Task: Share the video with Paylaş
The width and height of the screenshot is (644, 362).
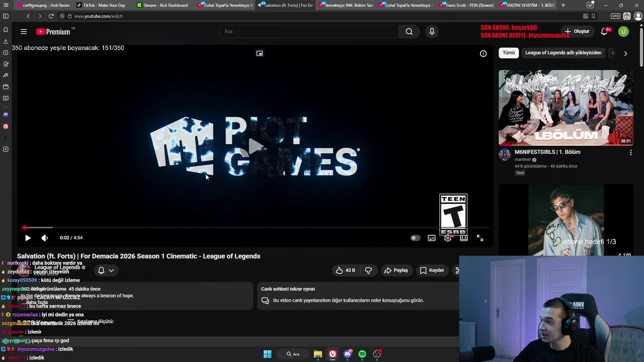Action: (396, 270)
